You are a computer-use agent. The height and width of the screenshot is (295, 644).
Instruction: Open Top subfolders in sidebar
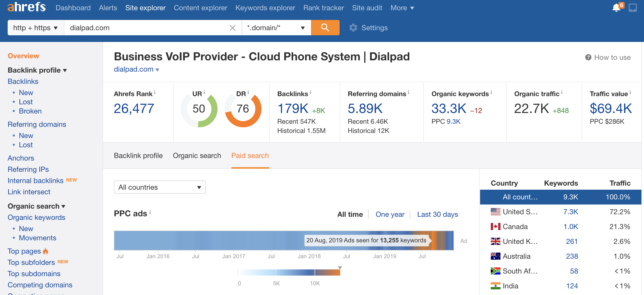pos(31,262)
